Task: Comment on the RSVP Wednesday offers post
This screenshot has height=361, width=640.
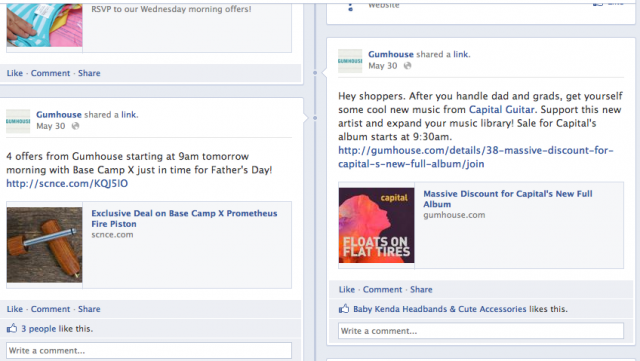Action: pos(50,73)
